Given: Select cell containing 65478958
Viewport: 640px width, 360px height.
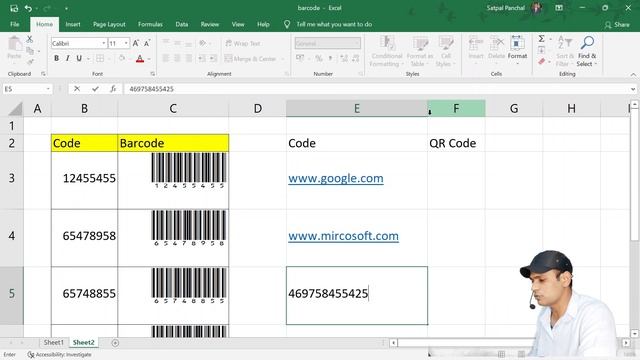Looking at the screenshot, I should (x=84, y=238).
